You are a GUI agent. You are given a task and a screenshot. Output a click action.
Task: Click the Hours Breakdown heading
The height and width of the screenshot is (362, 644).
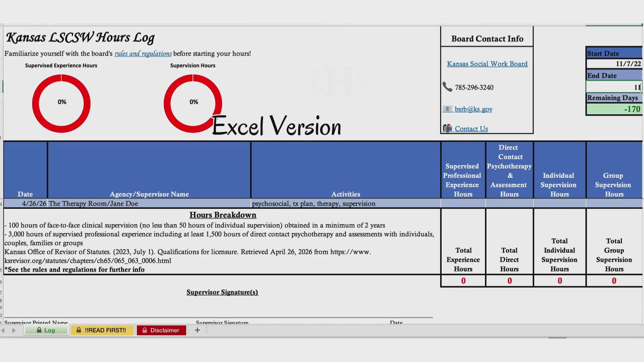click(223, 215)
